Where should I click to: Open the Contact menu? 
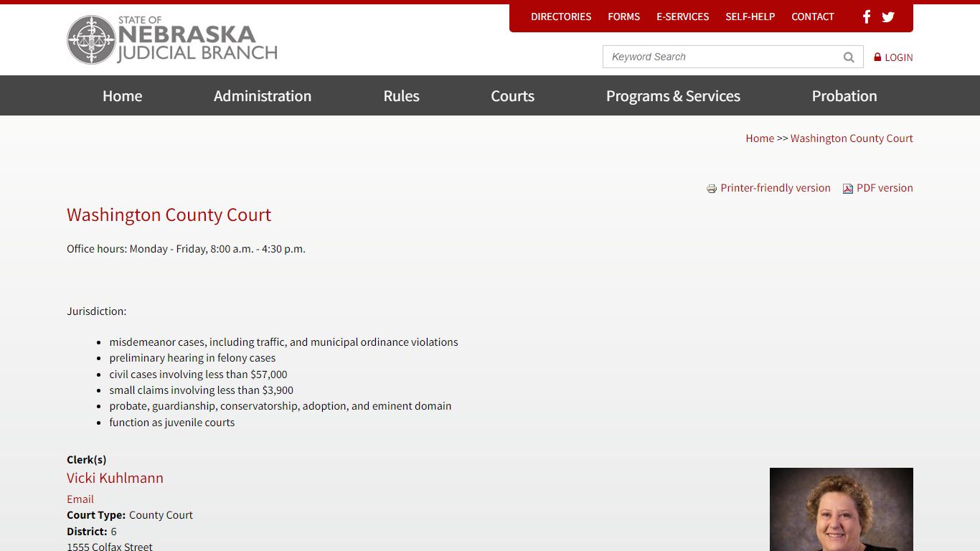[813, 17]
